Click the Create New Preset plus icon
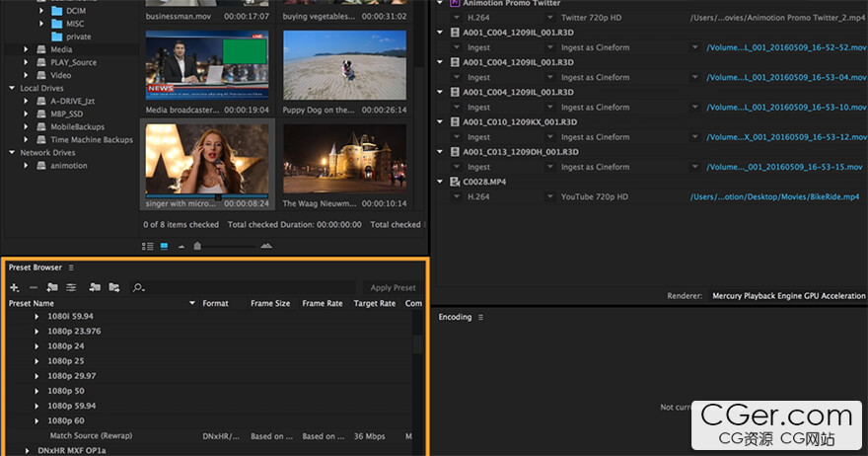The image size is (868, 456). pyautogui.click(x=15, y=287)
